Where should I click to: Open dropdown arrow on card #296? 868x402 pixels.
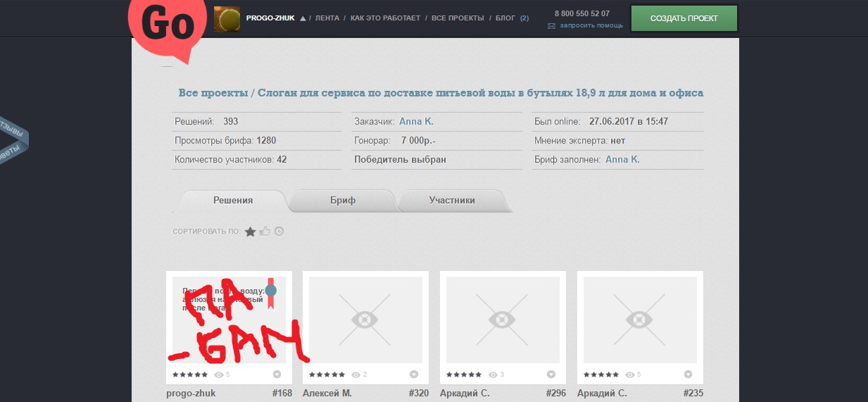[551, 375]
